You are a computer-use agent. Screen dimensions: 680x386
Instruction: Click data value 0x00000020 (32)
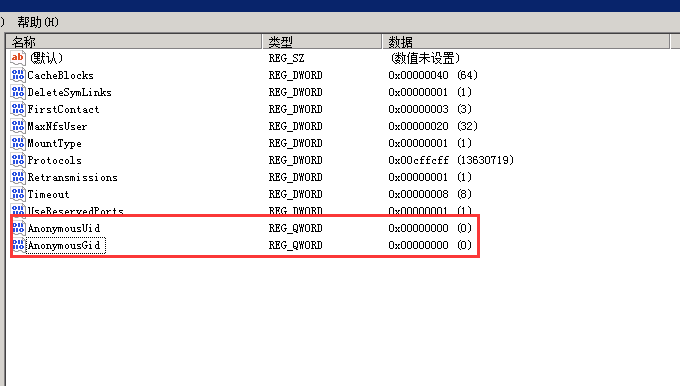(433, 126)
